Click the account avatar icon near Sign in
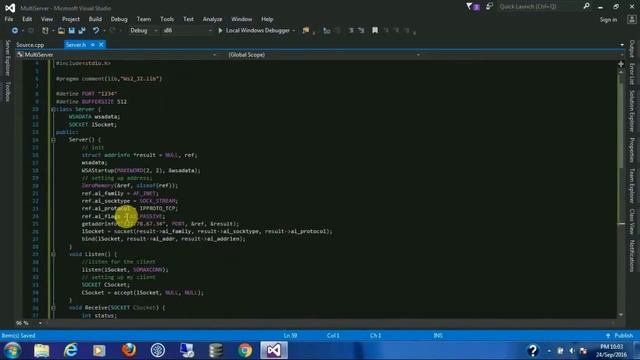The width and height of the screenshot is (640, 360). pyautogui.click(x=632, y=20)
